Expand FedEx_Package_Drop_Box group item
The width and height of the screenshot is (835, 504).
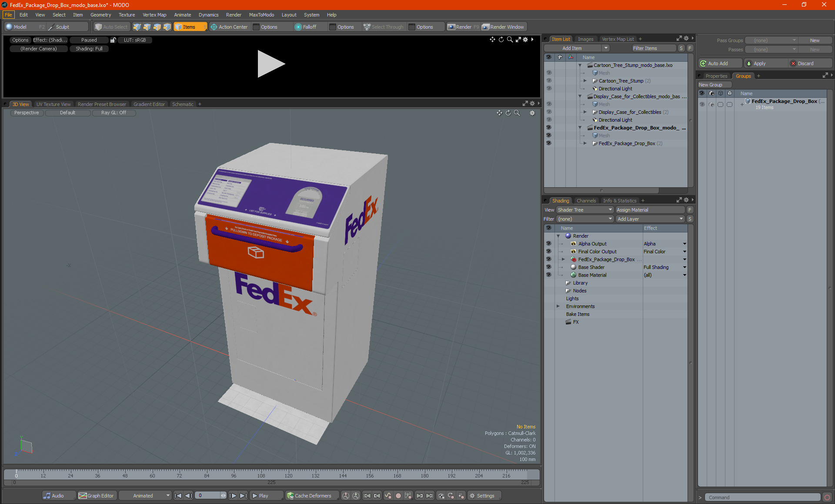[585, 143]
